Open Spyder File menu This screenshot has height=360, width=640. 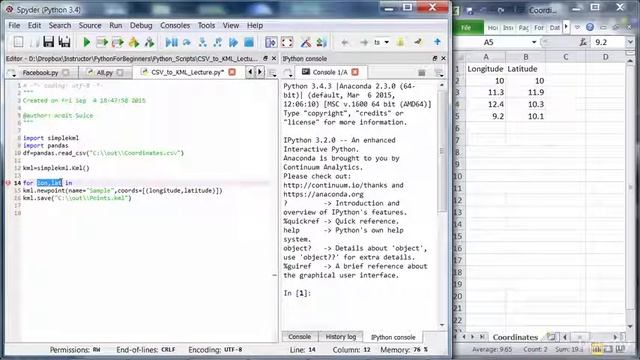(x=14, y=25)
